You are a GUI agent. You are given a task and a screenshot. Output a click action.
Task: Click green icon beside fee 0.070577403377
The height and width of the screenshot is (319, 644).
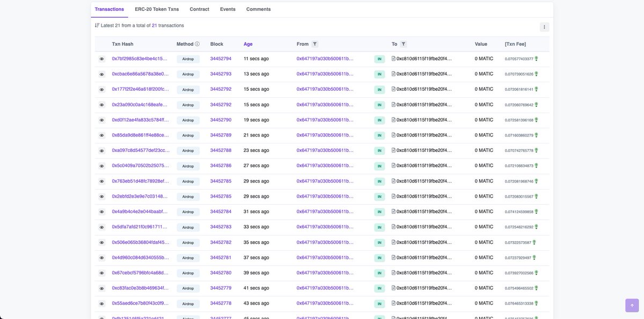point(536,59)
